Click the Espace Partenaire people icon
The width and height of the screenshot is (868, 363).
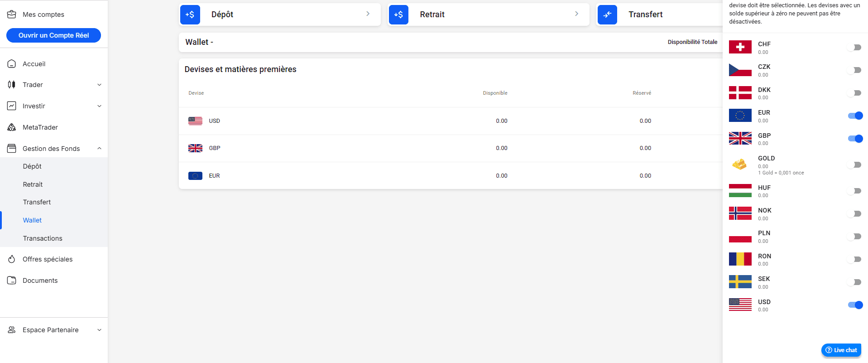point(12,330)
